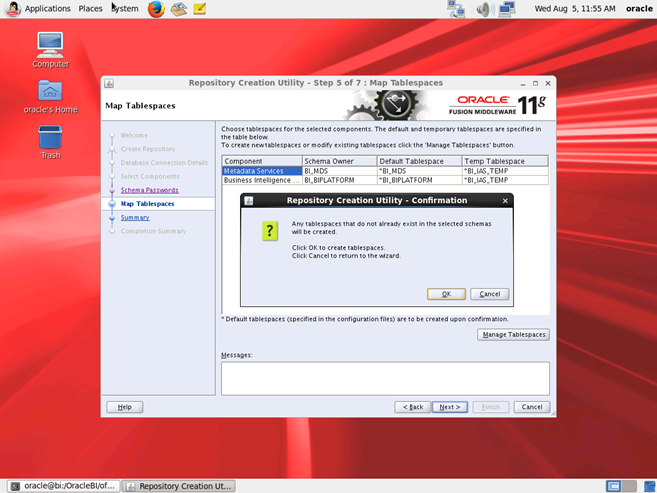Click the network display tray icon
The height and width of the screenshot is (493, 657).
507,9
